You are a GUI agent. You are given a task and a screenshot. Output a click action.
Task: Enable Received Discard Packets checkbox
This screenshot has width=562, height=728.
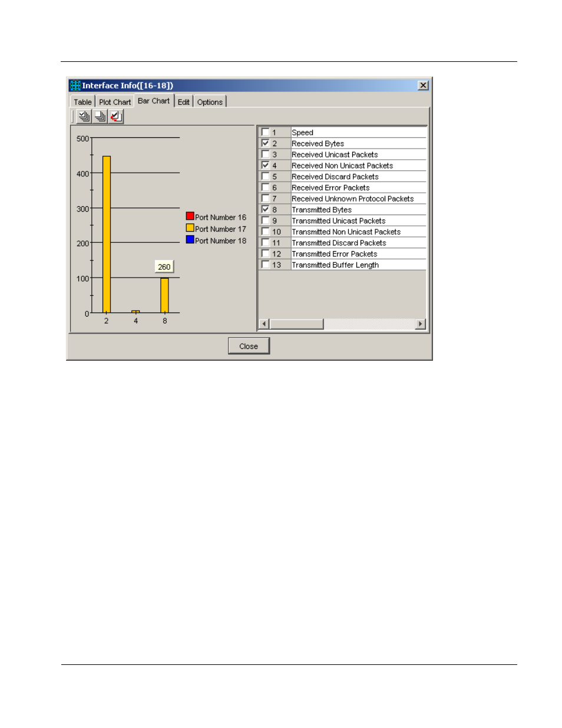(x=266, y=176)
